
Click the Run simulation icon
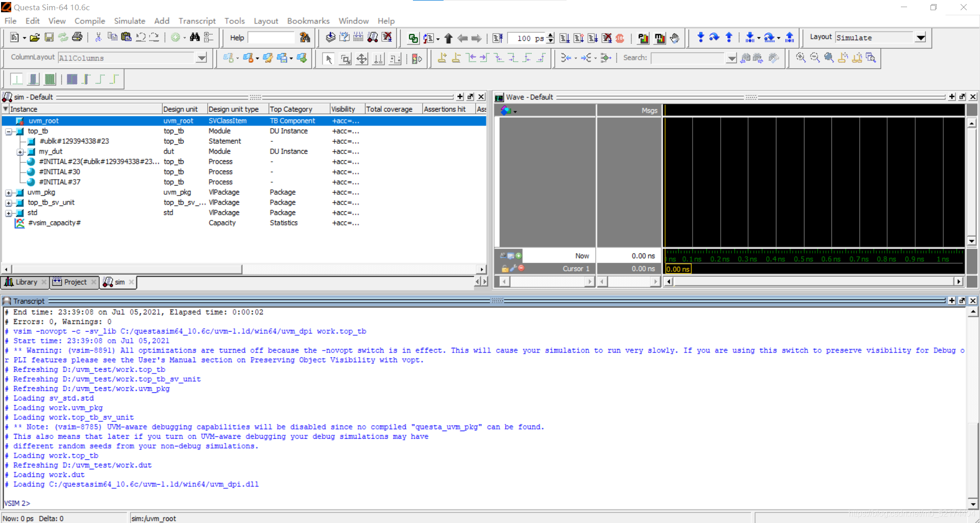point(565,38)
